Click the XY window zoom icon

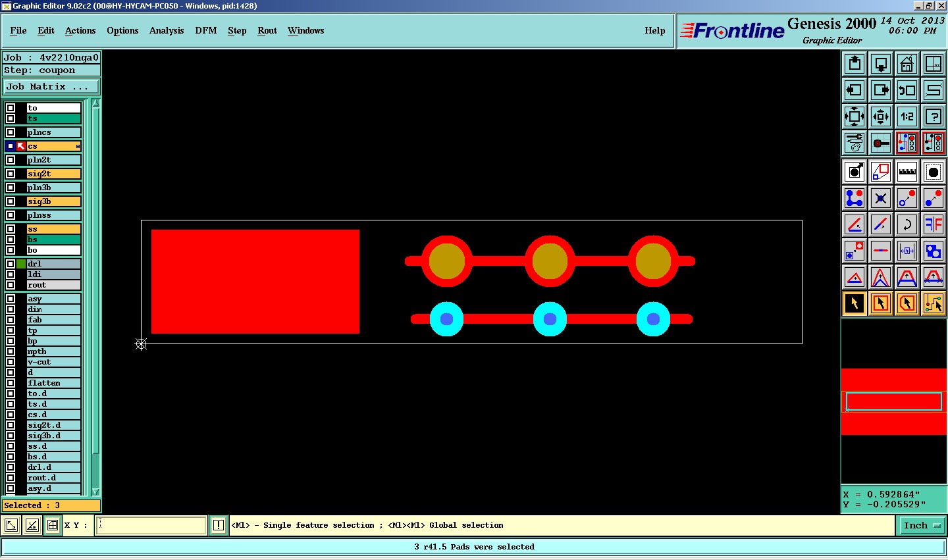coord(934,64)
